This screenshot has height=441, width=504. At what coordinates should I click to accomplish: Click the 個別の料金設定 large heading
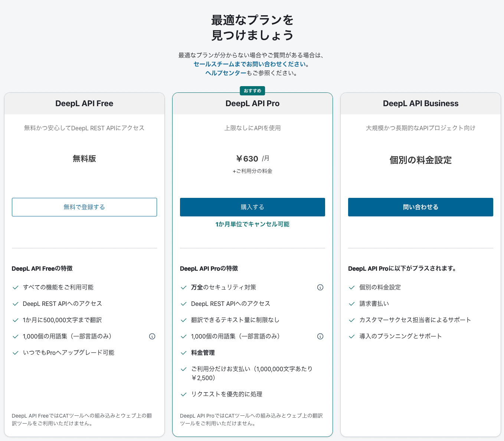coord(420,160)
